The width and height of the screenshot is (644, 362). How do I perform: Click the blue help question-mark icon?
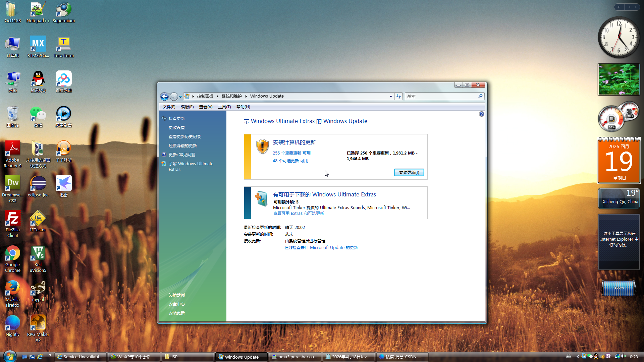[481, 114]
